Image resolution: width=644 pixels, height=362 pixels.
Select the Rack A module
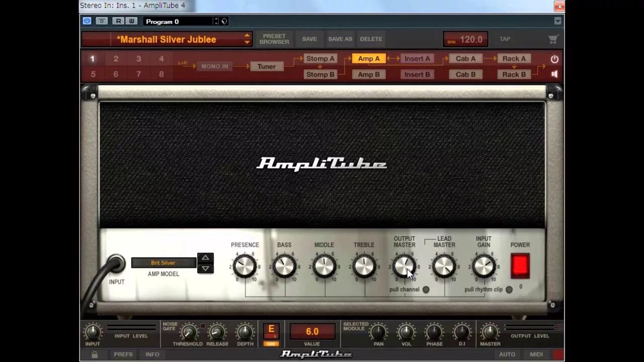(514, 58)
